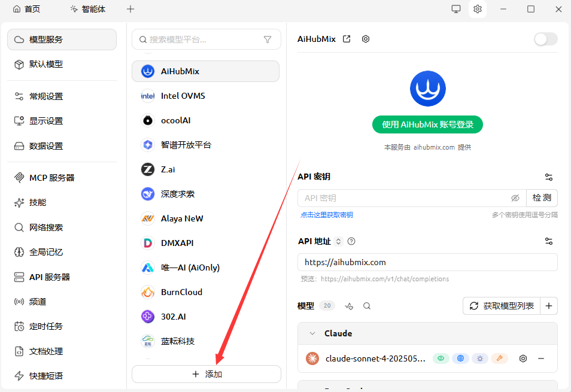Open 网络搜索 web search settings
The height and width of the screenshot is (392, 571).
click(x=62, y=227)
